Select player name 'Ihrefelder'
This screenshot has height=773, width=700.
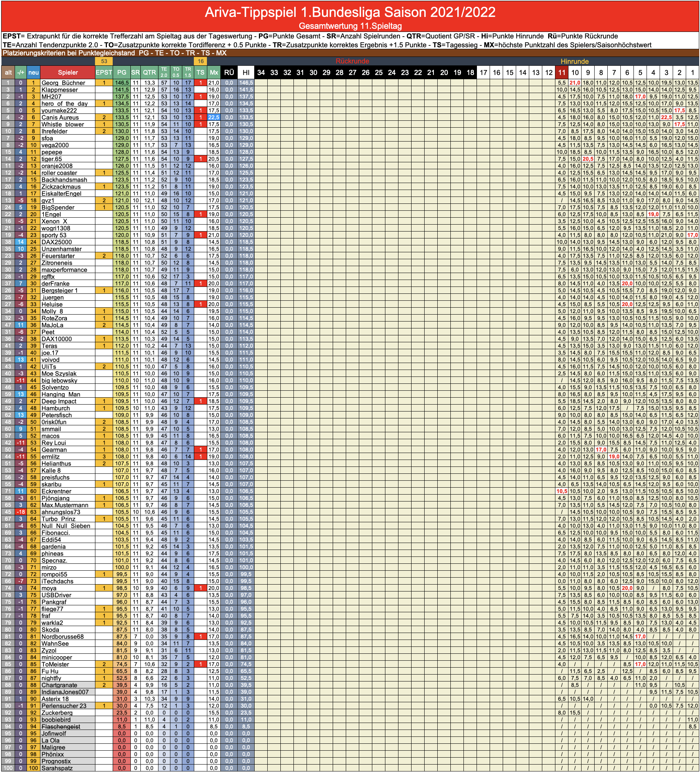pyautogui.click(x=55, y=131)
